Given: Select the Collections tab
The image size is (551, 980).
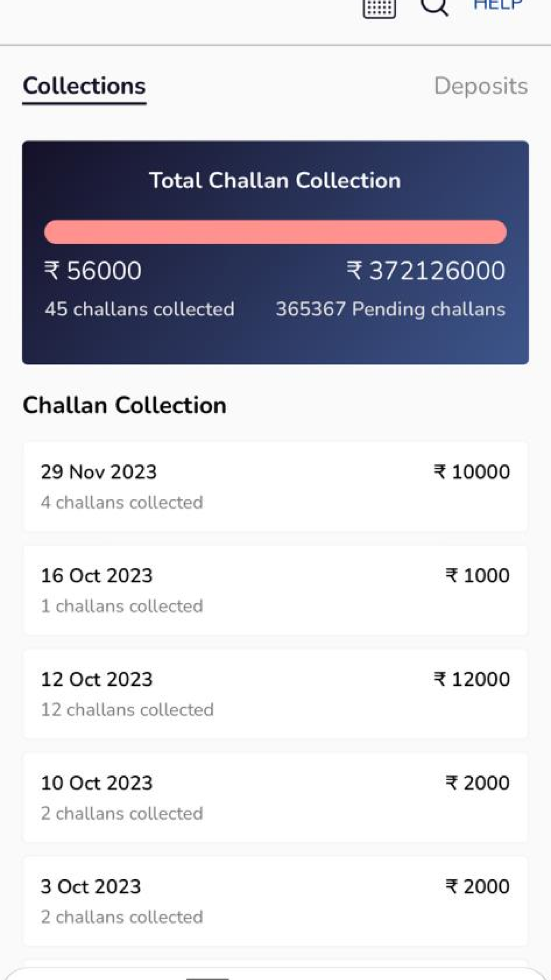Looking at the screenshot, I should coord(84,86).
